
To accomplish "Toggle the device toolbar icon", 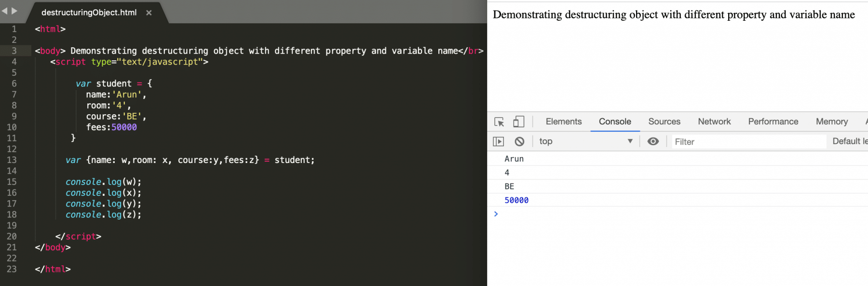I will coord(518,122).
